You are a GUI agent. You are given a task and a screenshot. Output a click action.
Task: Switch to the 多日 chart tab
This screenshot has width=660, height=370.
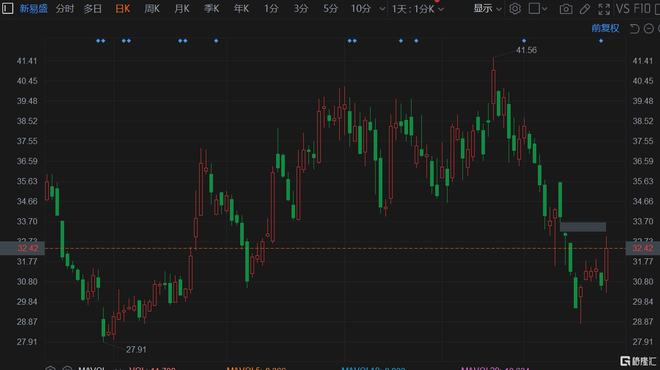point(93,8)
